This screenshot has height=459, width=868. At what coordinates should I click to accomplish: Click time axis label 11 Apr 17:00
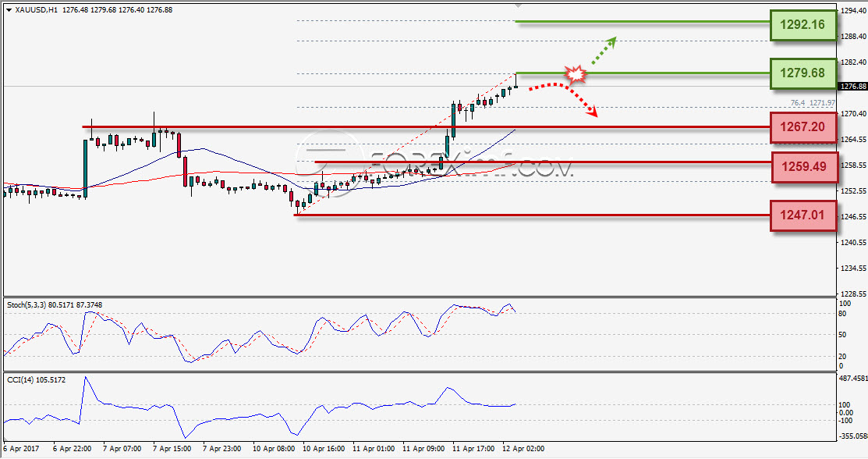coord(473,449)
